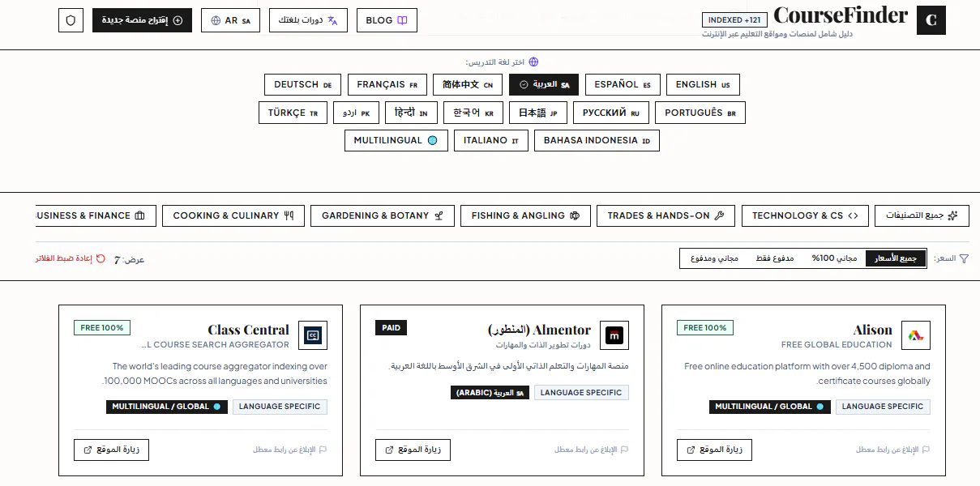Click LANGUAGE SPECIFIC tag on Class Central card
Viewport: 980px width, 486px height.
click(280, 407)
